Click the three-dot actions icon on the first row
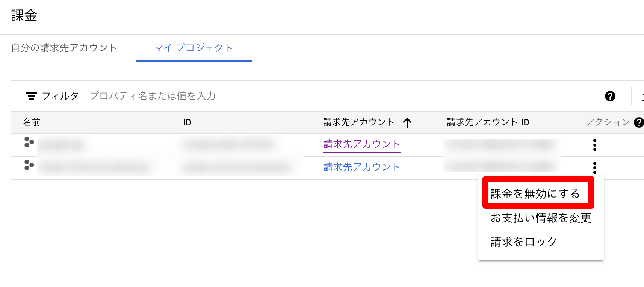 tap(595, 145)
